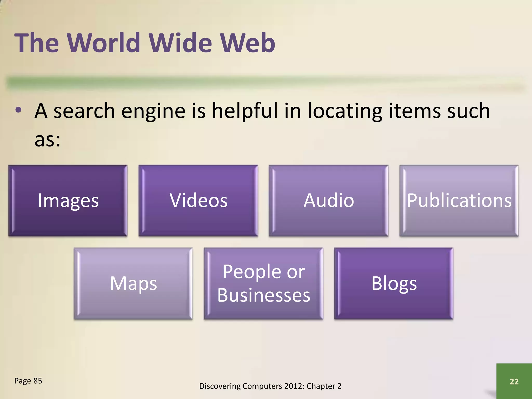Click the word 'Businesses' in the middle box

264,295
